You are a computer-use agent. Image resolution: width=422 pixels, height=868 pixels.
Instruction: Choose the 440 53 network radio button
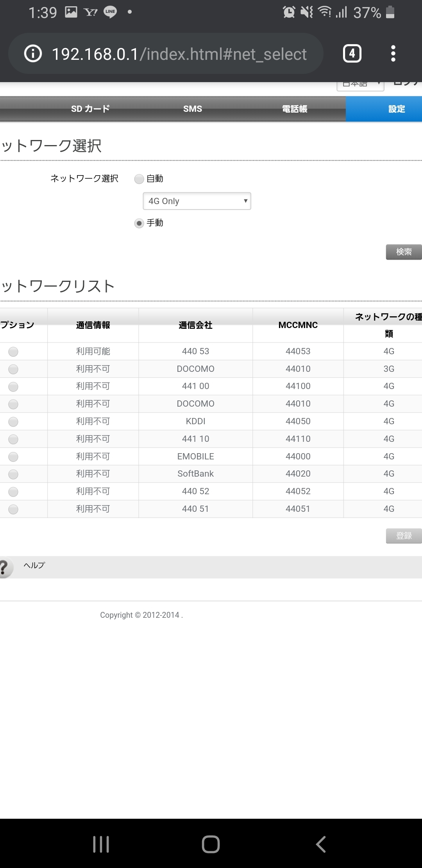13,352
